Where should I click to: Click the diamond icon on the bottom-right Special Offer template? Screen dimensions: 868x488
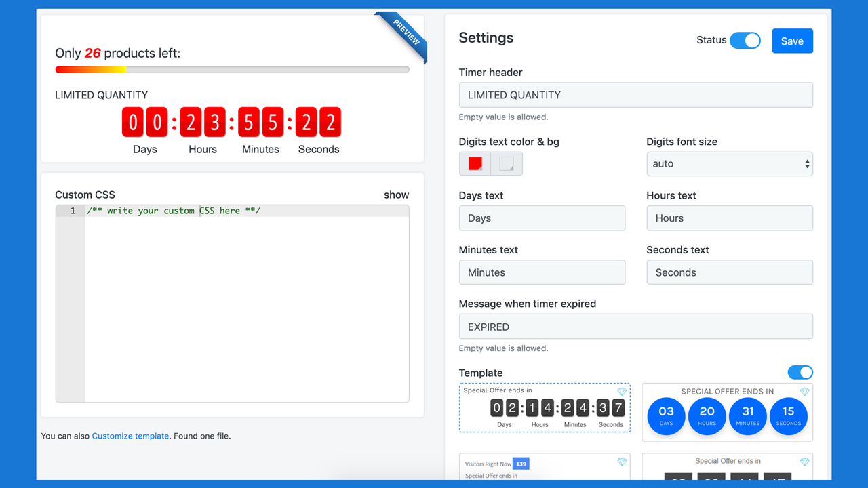click(805, 461)
